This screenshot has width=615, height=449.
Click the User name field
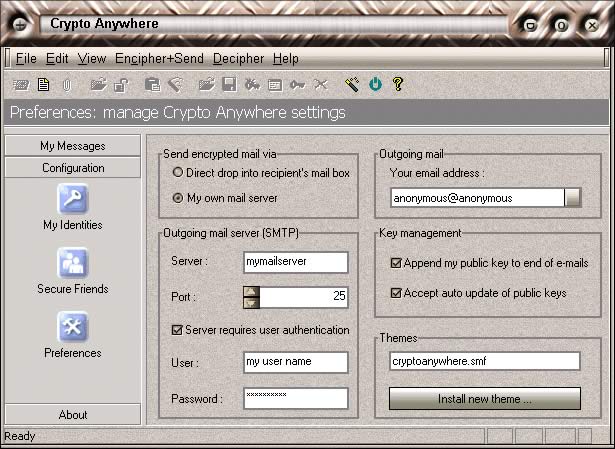296,362
